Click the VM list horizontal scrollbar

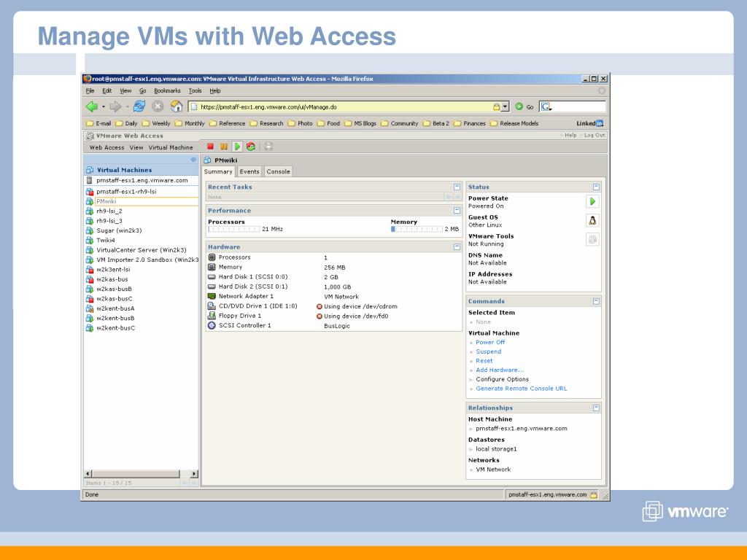point(141,474)
